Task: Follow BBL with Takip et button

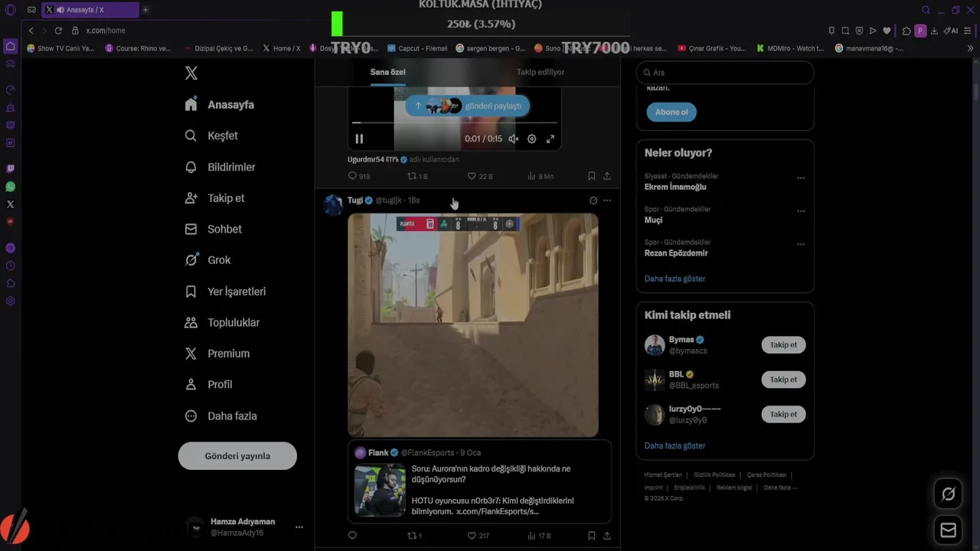Action: 783,380
